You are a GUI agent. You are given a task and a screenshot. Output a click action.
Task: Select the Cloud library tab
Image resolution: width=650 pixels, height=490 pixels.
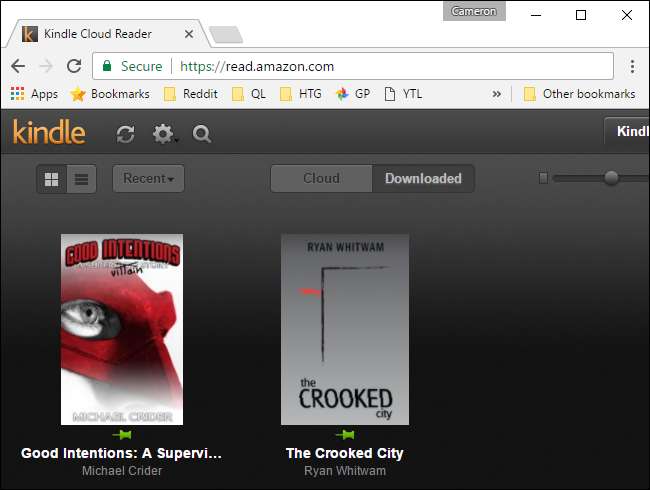[x=321, y=179]
